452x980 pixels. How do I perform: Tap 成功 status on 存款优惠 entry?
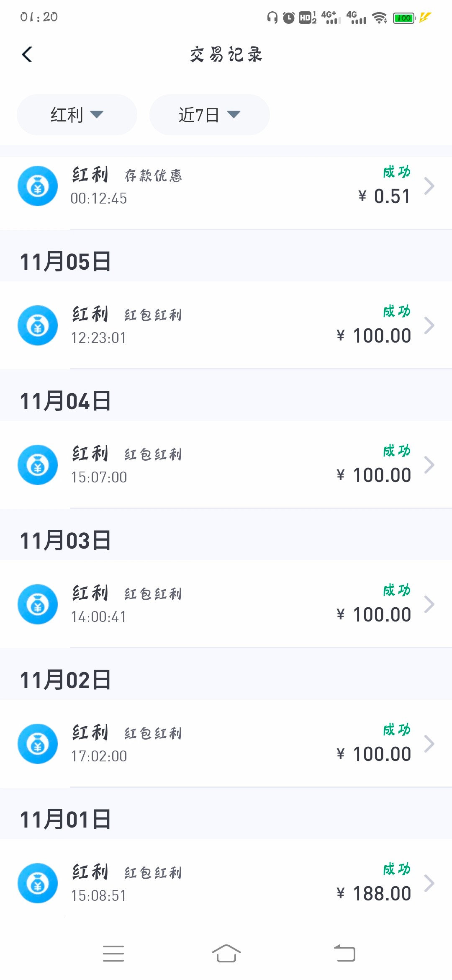point(396,172)
